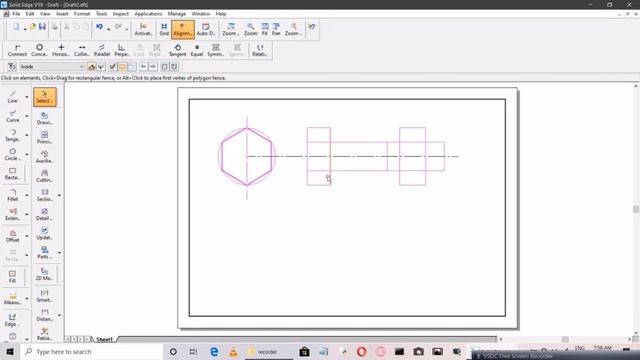Click the vertical scrollbar thumb

[x=636, y=209]
